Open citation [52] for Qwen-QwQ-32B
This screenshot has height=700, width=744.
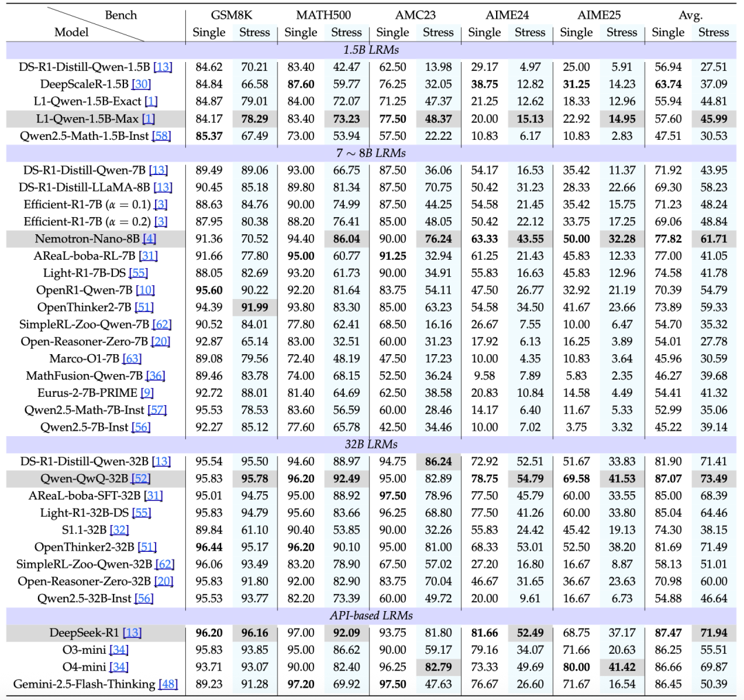tap(141, 478)
